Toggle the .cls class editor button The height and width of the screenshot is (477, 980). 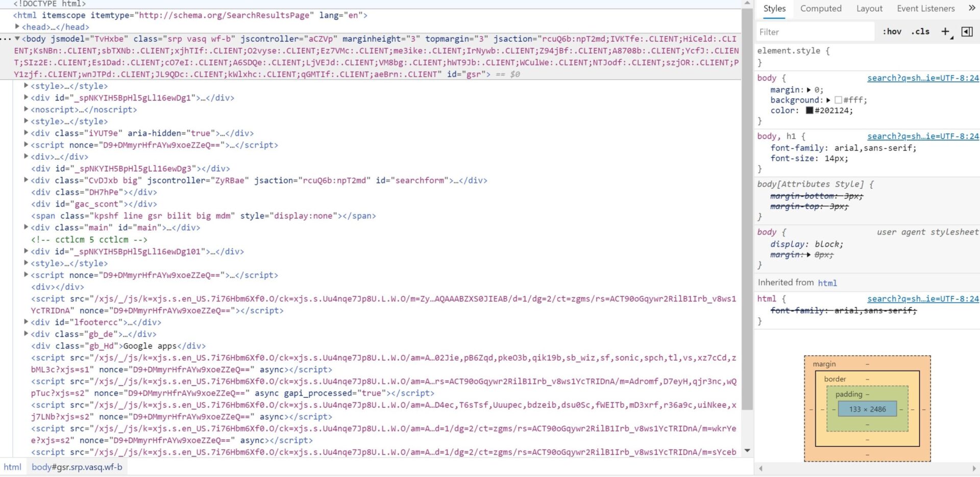[x=920, y=32]
